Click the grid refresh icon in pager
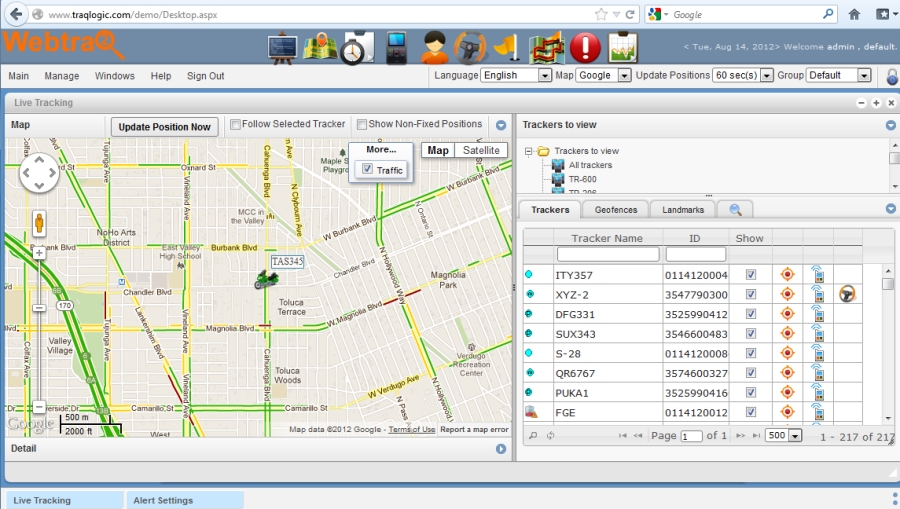The width and height of the screenshot is (900, 509). click(x=550, y=436)
